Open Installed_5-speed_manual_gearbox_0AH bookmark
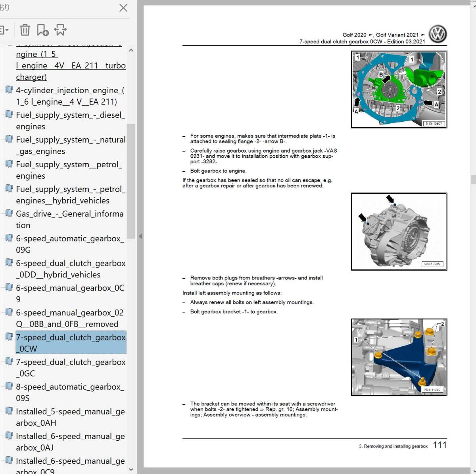Screen dimensions: 476x474 coord(70,417)
